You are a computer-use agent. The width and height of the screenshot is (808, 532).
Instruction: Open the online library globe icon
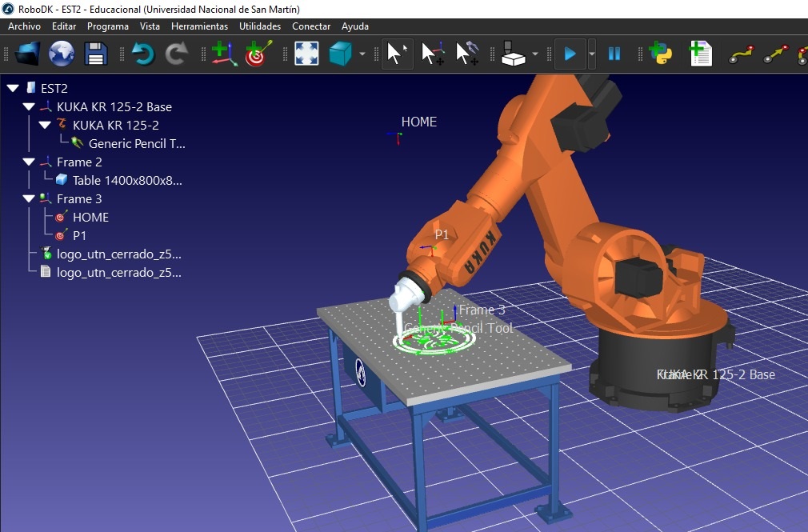click(x=62, y=54)
